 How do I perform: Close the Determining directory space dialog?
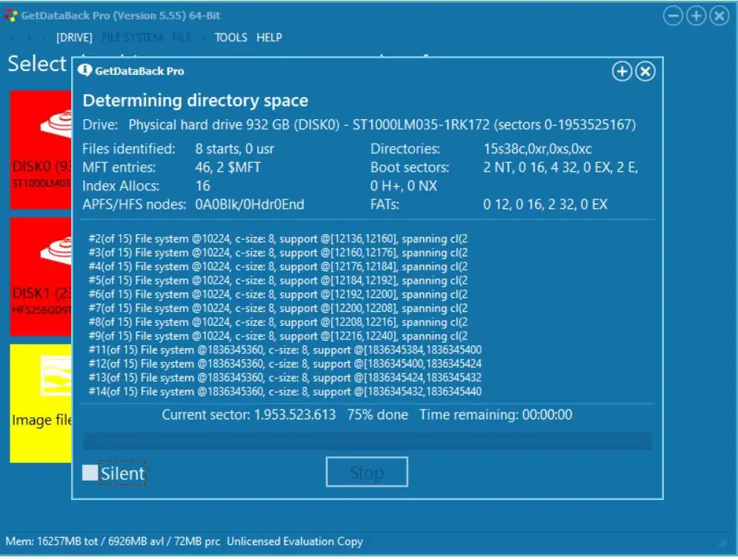pyautogui.click(x=645, y=72)
